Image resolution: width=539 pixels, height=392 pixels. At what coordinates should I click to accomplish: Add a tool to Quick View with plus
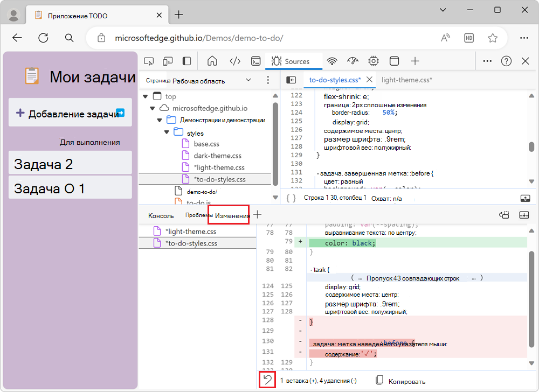tap(257, 215)
